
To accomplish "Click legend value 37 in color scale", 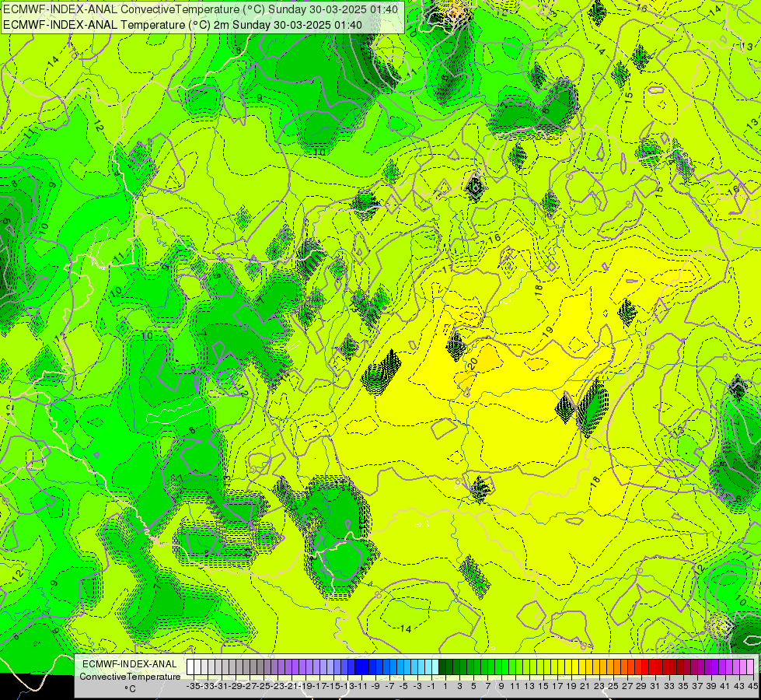I will coord(698,686).
